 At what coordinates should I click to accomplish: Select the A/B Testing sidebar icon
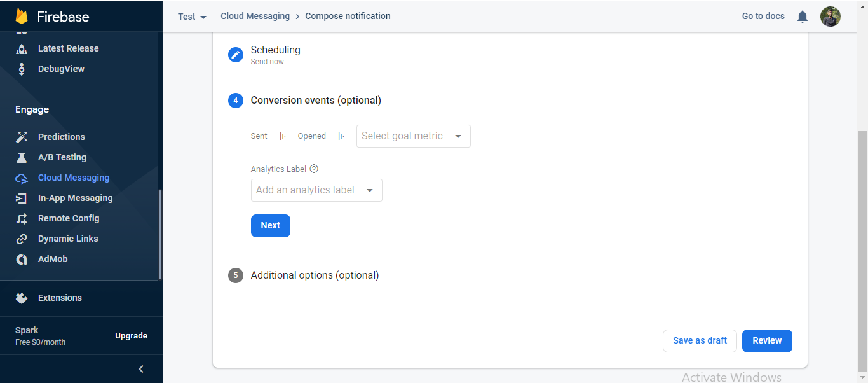point(22,157)
